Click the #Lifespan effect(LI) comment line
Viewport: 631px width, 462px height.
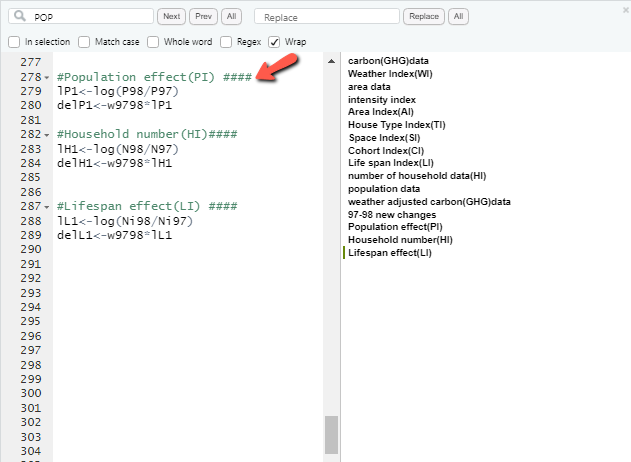coord(147,206)
